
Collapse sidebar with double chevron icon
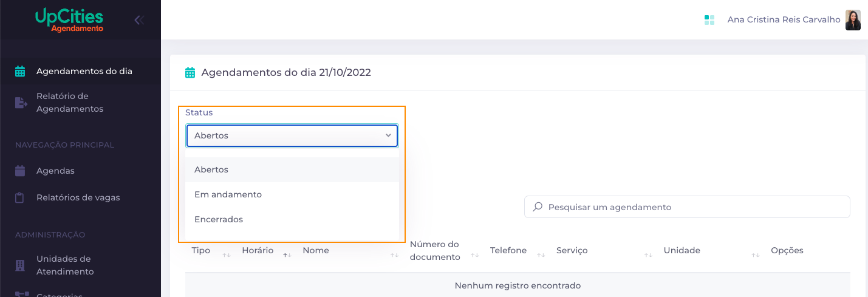139,20
